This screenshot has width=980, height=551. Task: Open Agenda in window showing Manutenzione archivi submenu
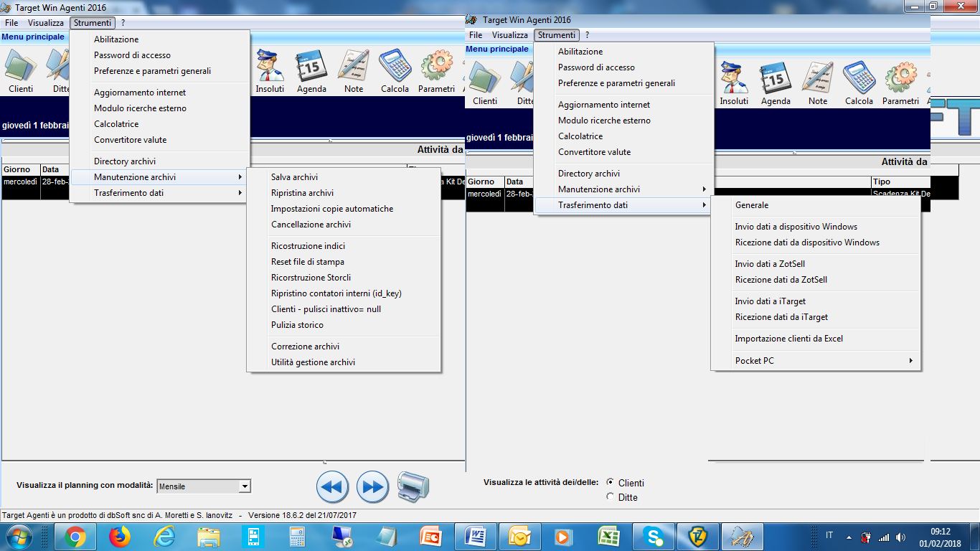tap(311, 72)
